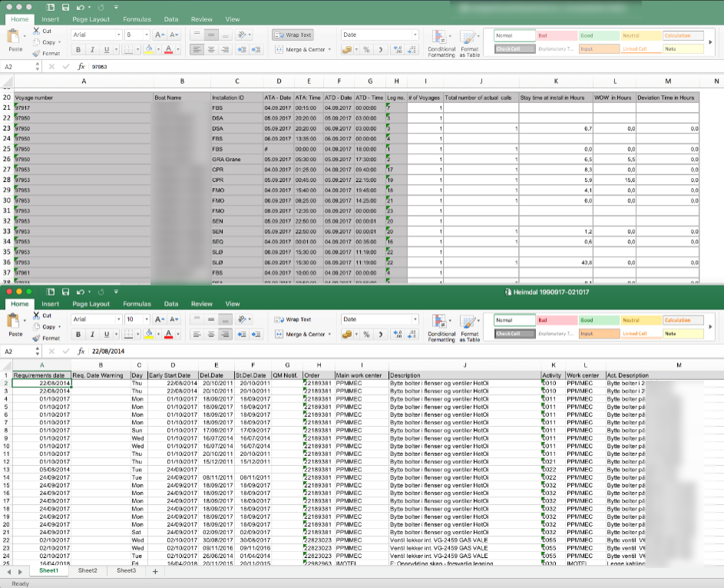This screenshot has height=588, width=724.
Task: Switch to Sheet2 tab
Action: pyautogui.click(x=88, y=570)
